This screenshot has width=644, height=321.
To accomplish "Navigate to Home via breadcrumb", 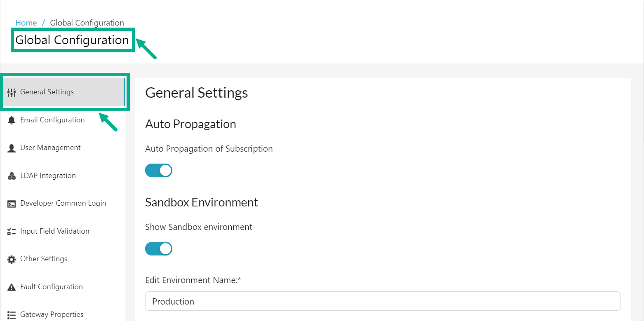I will point(26,23).
